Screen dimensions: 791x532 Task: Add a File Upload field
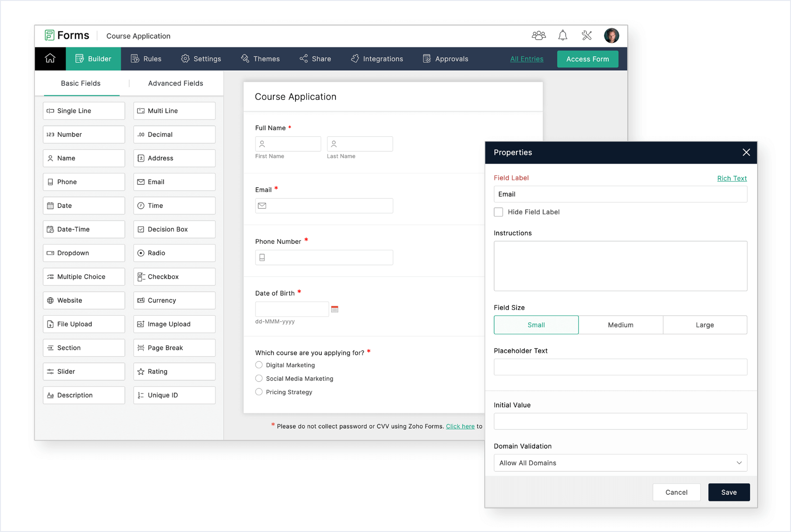pos(83,324)
